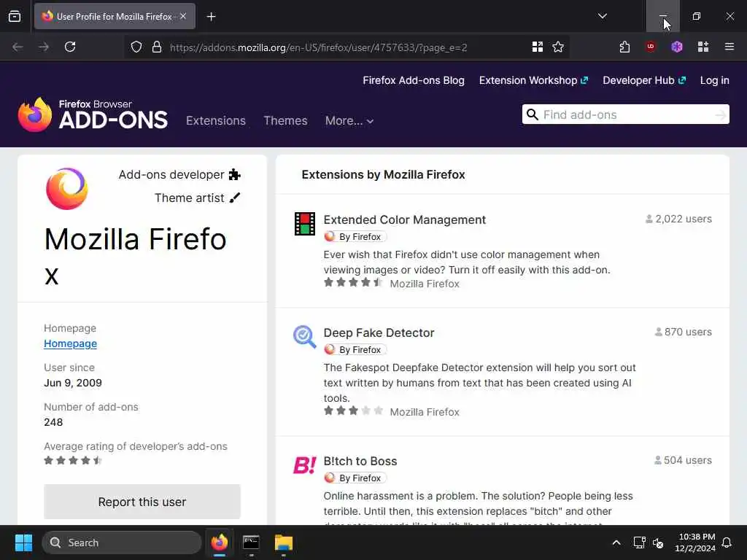The image size is (747, 560).
Task: Open File Explorer from taskbar
Action: pyautogui.click(x=284, y=542)
